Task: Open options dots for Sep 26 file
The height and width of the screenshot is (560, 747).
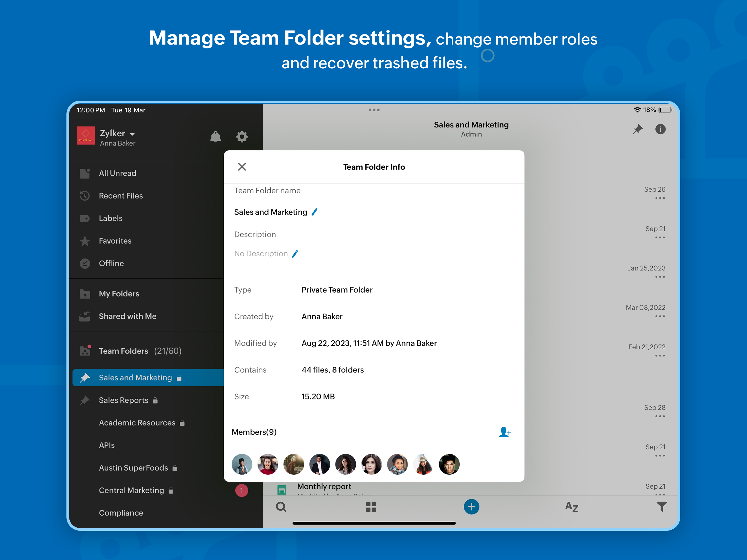Action: [660, 198]
